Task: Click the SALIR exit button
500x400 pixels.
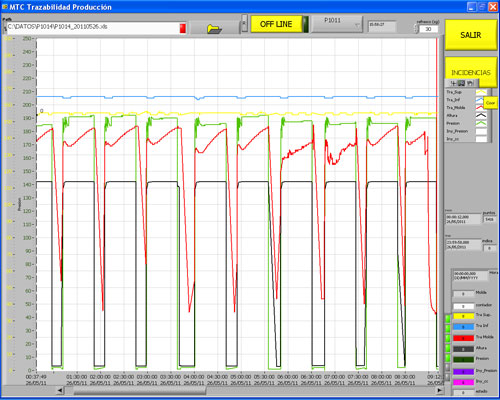Action: point(471,35)
